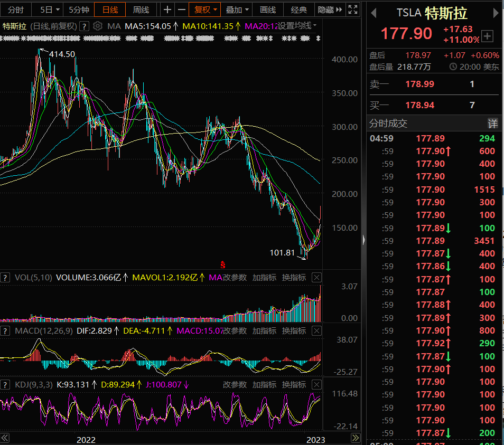
Task: Switch to the 分时 intraday tab
Action: (15, 10)
